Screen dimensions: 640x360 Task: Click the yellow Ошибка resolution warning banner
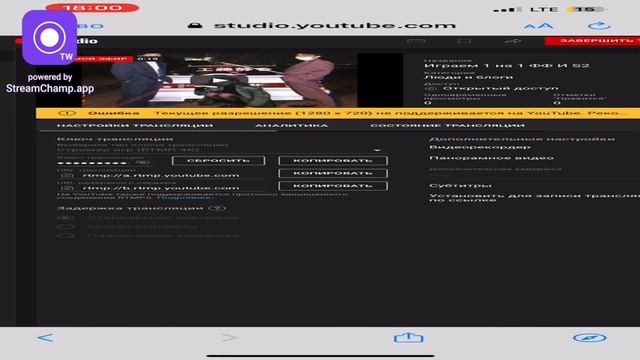[338, 113]
